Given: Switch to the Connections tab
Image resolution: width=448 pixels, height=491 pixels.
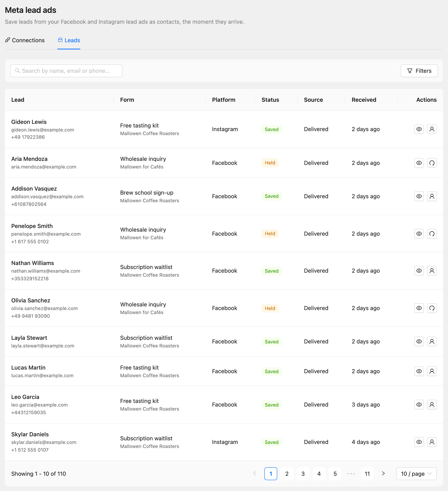Looking at the screenshot, I should coord(25,40).
